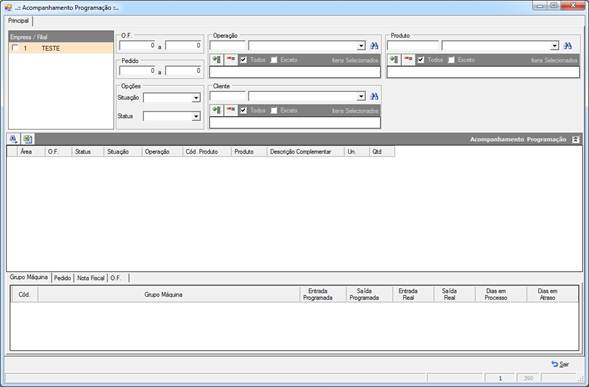589x387 pixels.
Task: Click the Empresa / Filial list header
Action: pyautogui.click(x=61, y=37)
